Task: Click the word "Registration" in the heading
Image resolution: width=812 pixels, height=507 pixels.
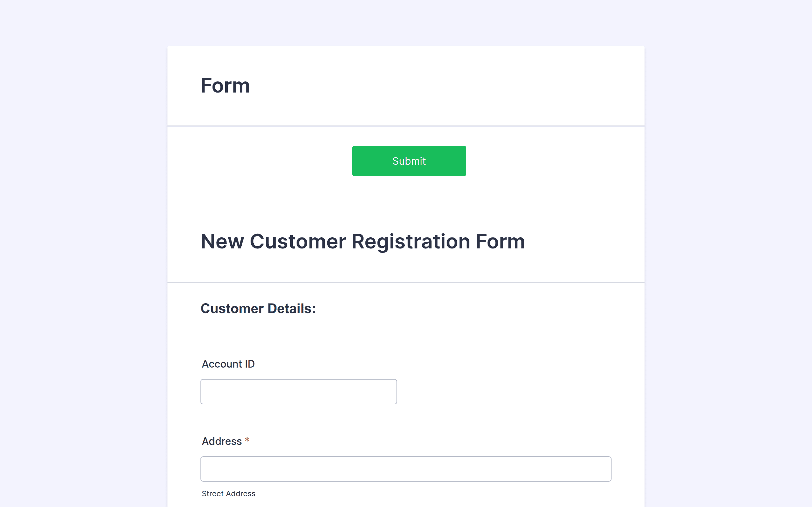Action: [x=411, y=242]
